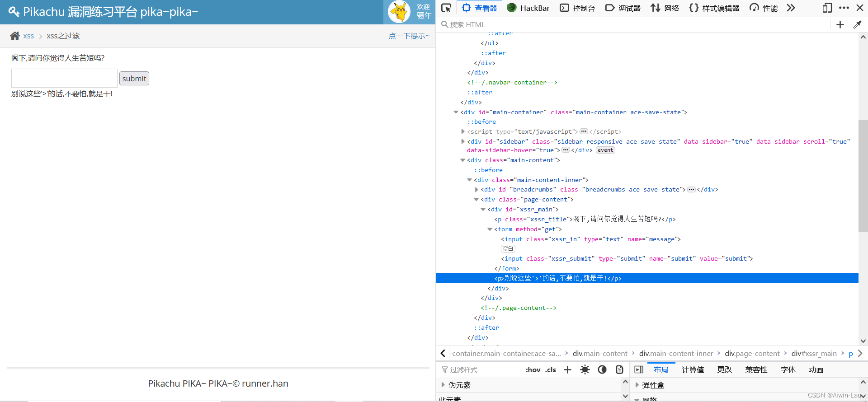Close the developer tools panel

pos(860,8)
